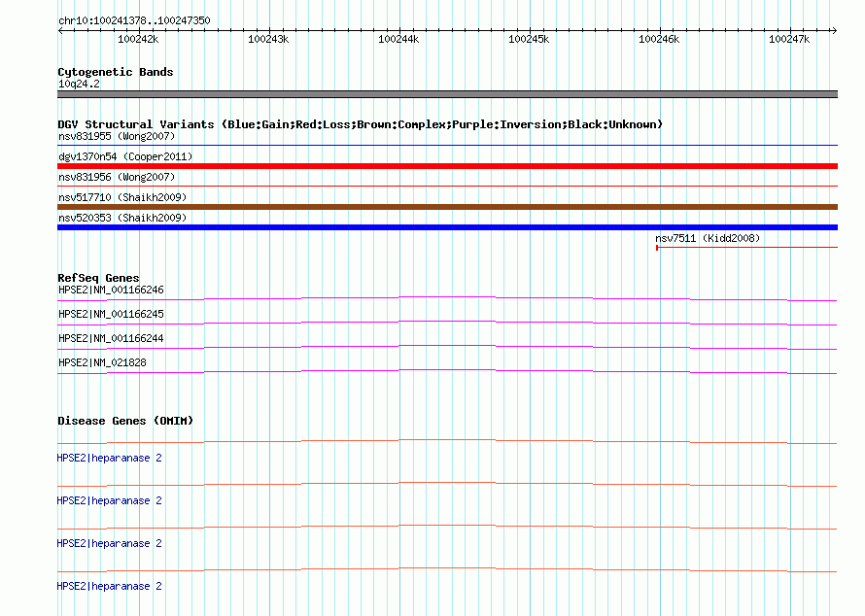
Task: Click the thin red nsv831956 variant line
Action: pyautogui.click(x=447, y=186)
